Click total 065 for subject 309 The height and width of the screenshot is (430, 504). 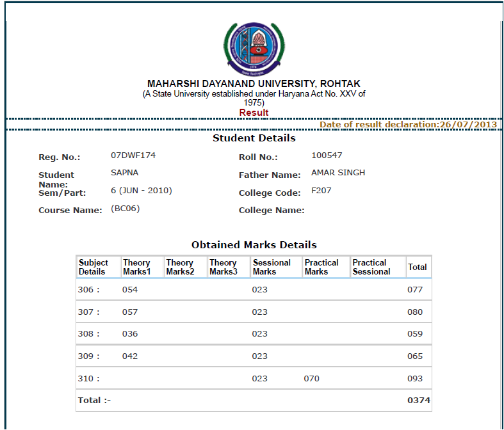(x=415, y=356)
